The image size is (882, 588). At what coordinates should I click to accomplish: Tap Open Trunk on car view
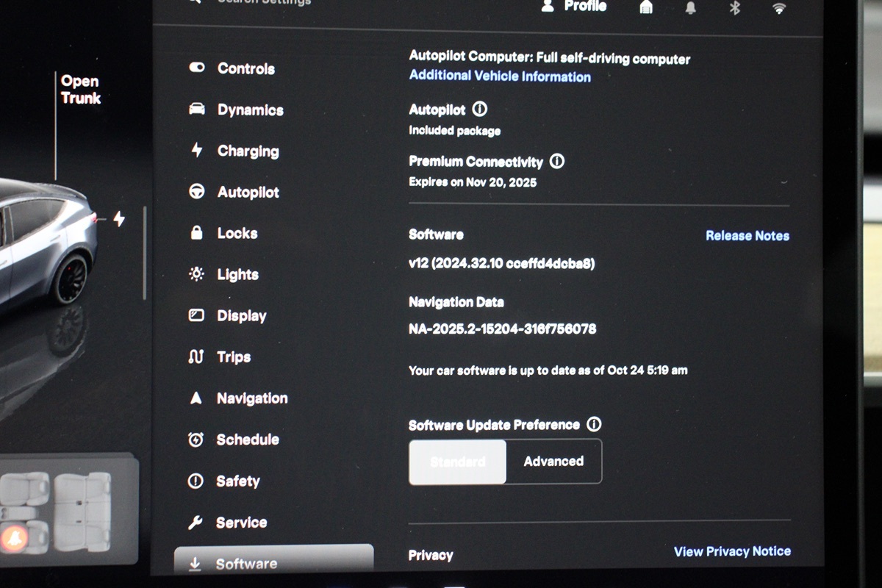(79, 90)
